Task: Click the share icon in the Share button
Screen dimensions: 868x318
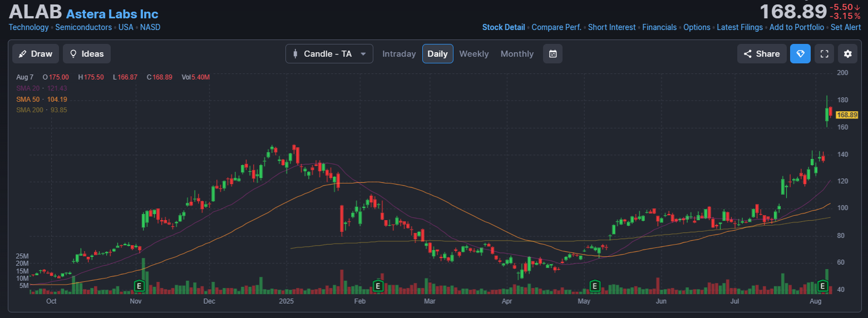Action: tap(747, 54)
